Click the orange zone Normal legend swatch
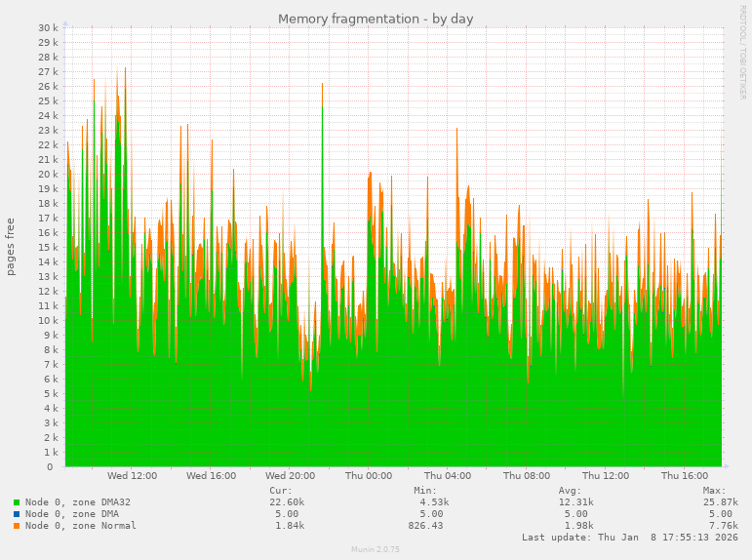This screenshot has height=560, width=752. [x=17, y=526]
